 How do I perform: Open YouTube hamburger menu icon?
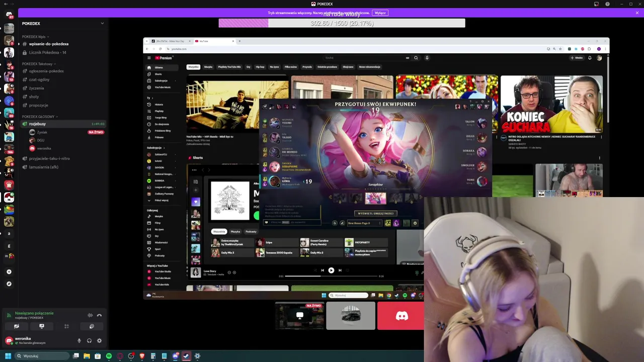[149, 58]
